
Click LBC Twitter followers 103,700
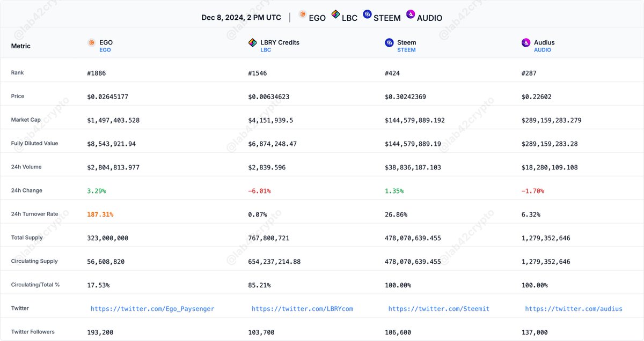click(261, 332)
